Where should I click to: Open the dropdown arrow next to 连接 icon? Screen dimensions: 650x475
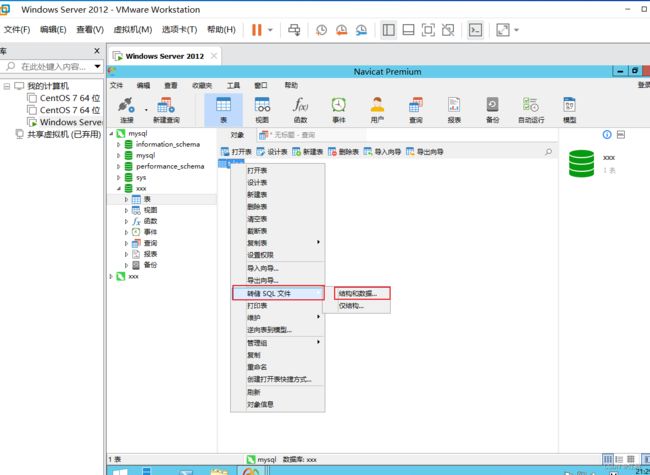146,110
